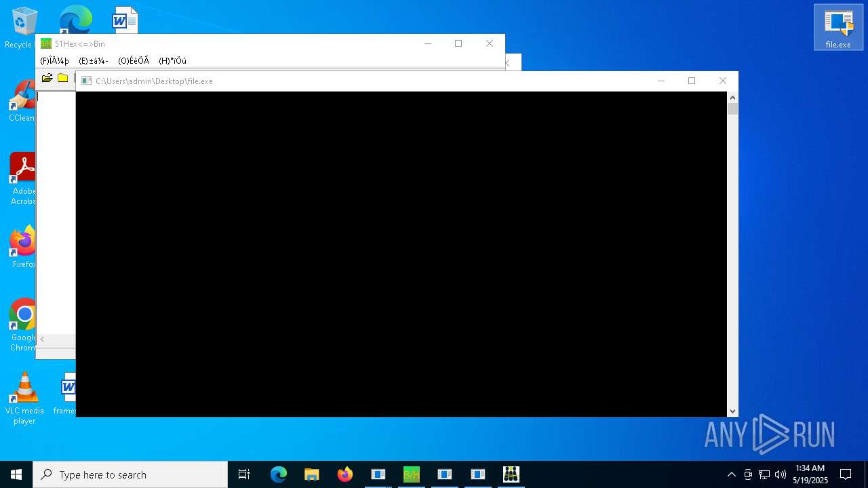This screenshot has height=488, width=868.
Task: Select the Word document on the desktop top row
Action: tap(125, 20)
